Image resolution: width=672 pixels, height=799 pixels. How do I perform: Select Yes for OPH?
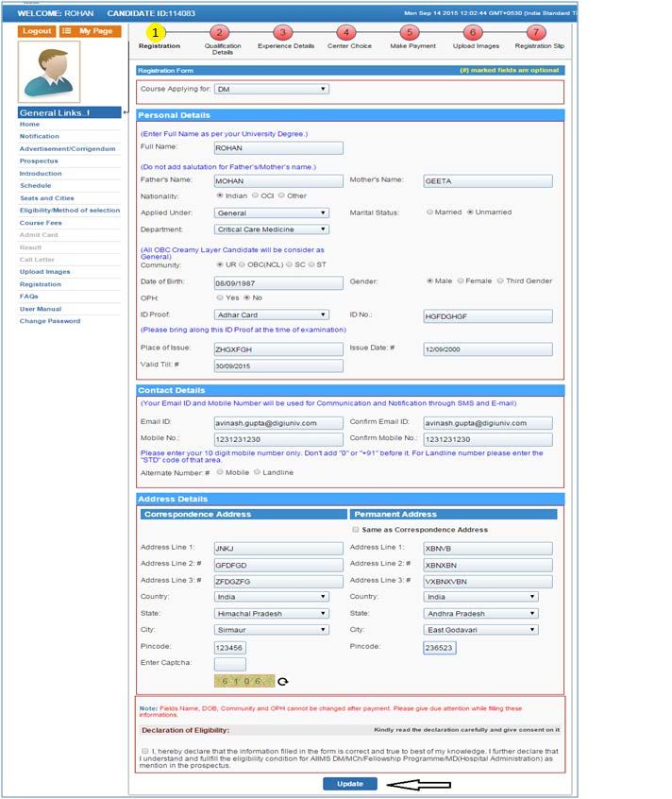click(x=220, y=297)
